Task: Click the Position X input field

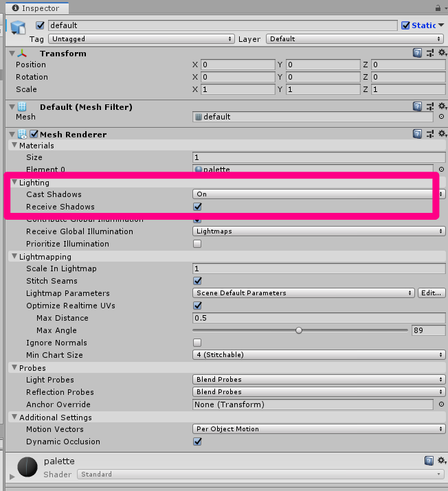Action: (x=238, y=65)
